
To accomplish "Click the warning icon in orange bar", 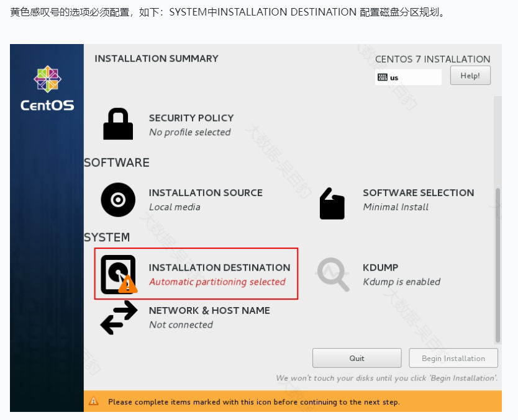I will click(x=94, y=401).
